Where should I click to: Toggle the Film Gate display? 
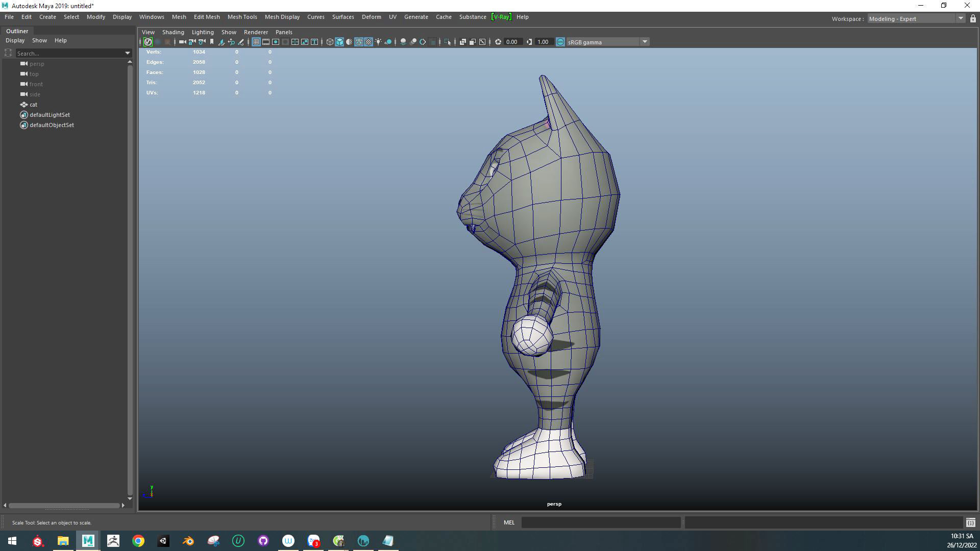point(266,42)
